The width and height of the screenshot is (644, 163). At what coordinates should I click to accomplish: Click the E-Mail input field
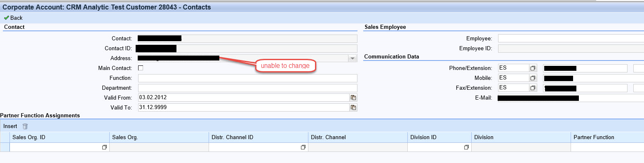[x=571, y=98]
